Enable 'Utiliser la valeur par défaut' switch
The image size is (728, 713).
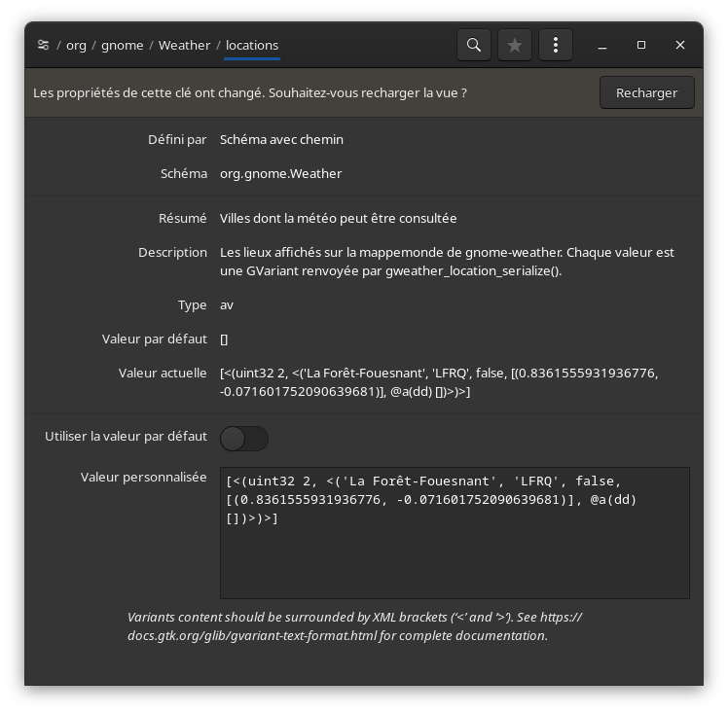pos(244,439)
